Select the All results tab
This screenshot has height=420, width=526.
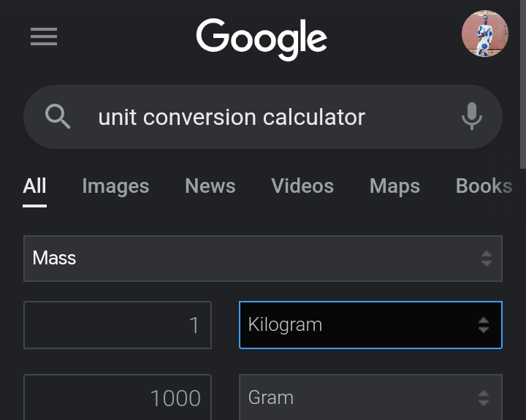click(x=34, y=186)
